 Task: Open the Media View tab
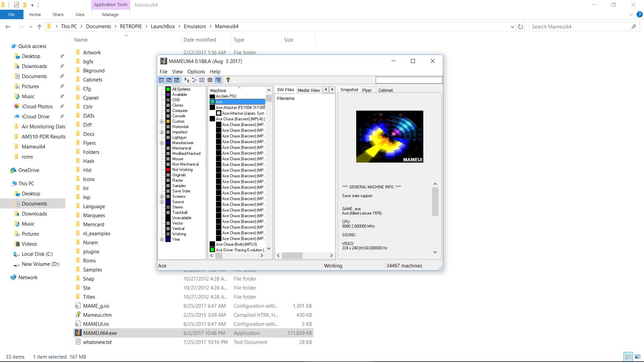click(x=309, y=90)
